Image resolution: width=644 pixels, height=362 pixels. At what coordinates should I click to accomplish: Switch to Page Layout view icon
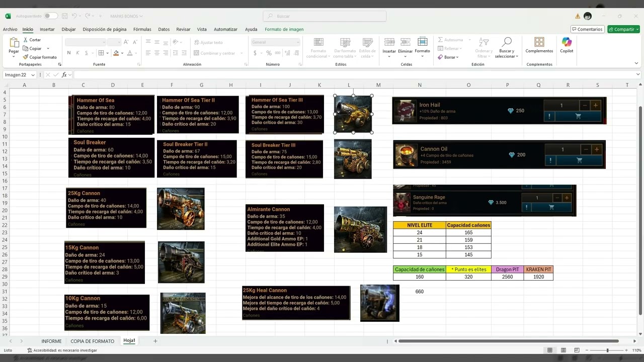click(x=563, y=350)
